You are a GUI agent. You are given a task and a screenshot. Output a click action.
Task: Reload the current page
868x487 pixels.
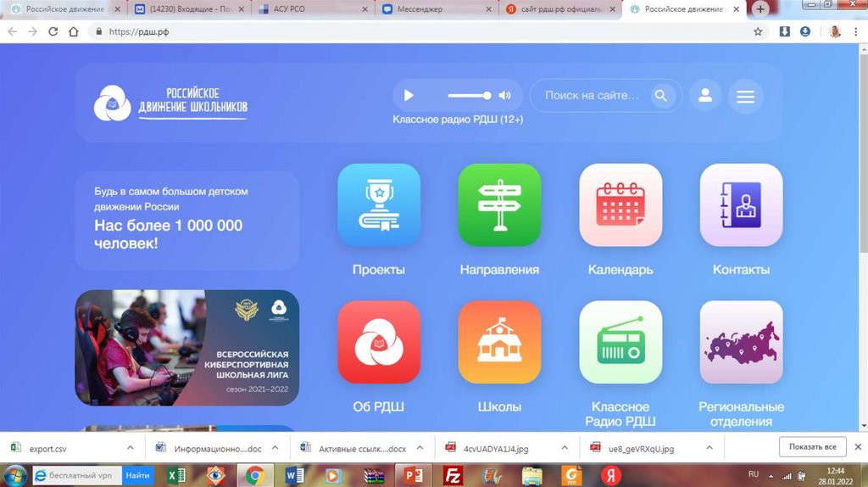click(53, 31)
